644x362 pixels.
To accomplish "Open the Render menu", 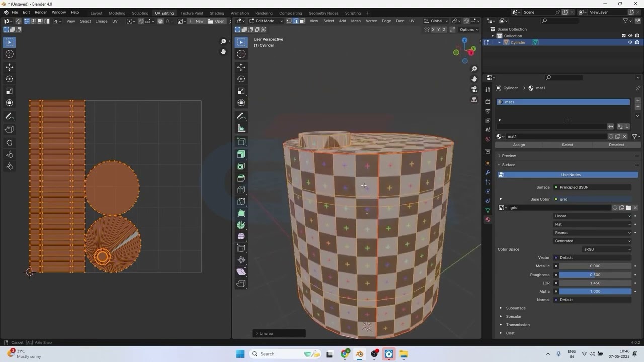I will coord(41,12).
